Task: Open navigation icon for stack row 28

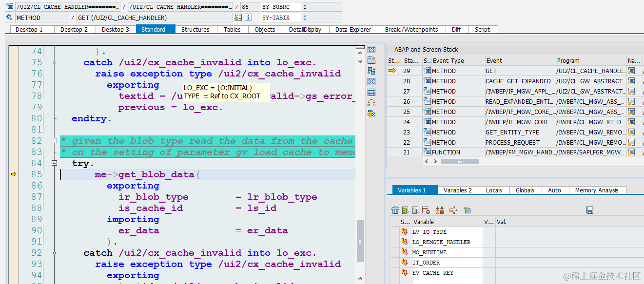Action: (632, 81)
